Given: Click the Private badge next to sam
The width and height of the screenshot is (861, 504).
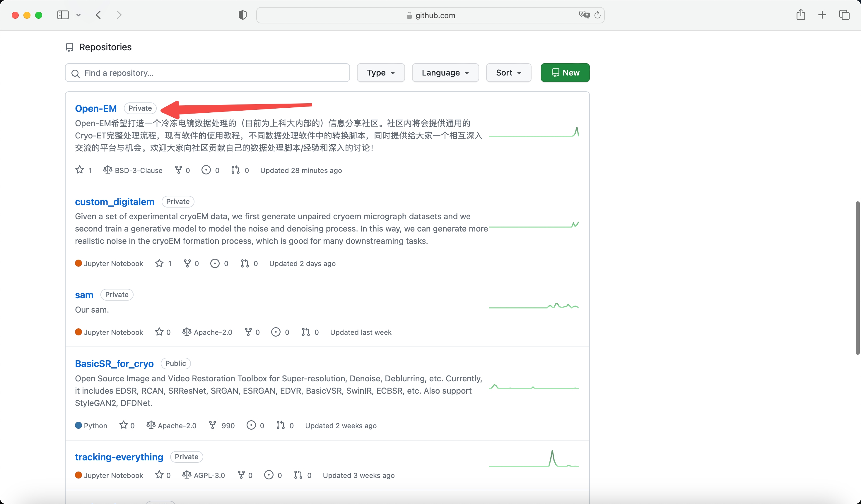Looking at the screenshot, I should [x=117, y=295].
